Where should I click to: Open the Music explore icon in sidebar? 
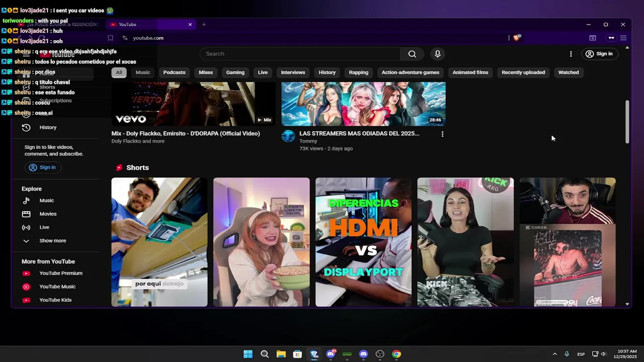pos(26,201)
